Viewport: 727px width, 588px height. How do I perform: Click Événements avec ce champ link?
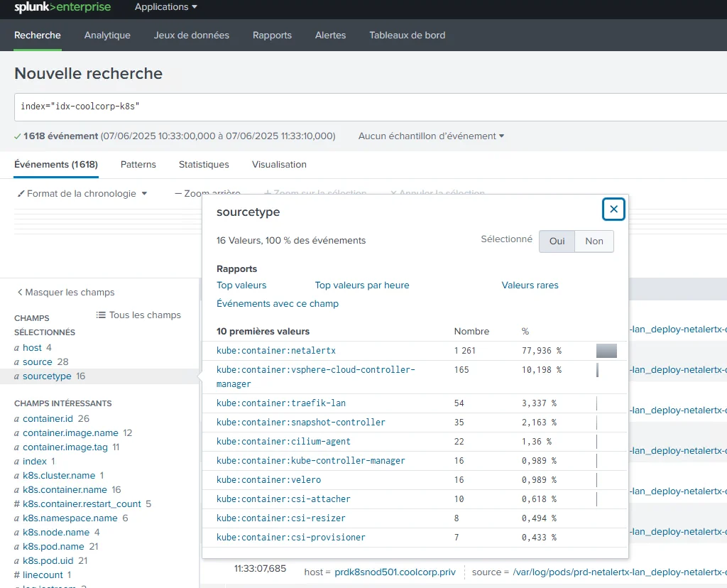click(278, 303)
